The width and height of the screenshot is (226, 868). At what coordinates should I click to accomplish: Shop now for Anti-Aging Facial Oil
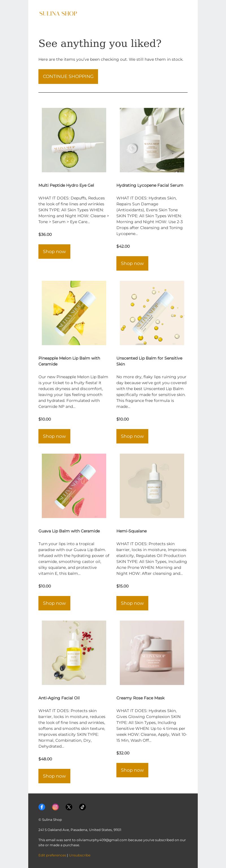click(54, 776)
